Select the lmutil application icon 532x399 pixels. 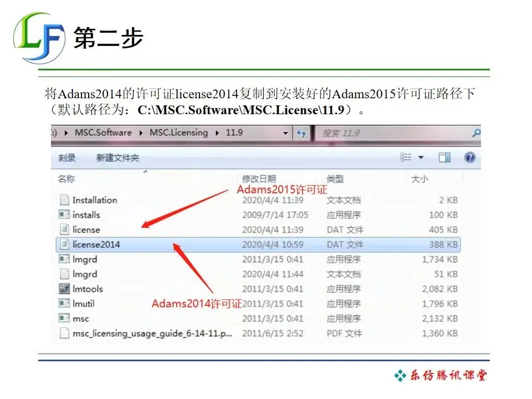64,303
